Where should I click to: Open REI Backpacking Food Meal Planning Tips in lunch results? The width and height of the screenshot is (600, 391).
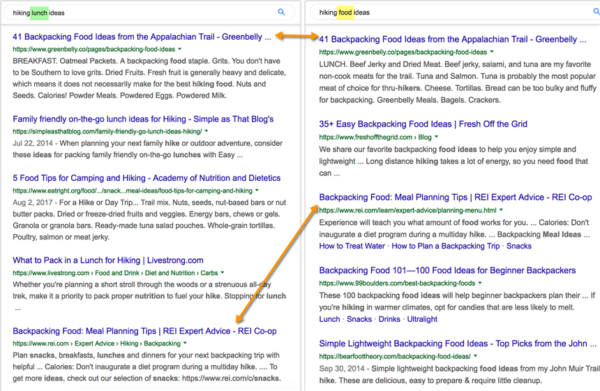pos(145,331)
